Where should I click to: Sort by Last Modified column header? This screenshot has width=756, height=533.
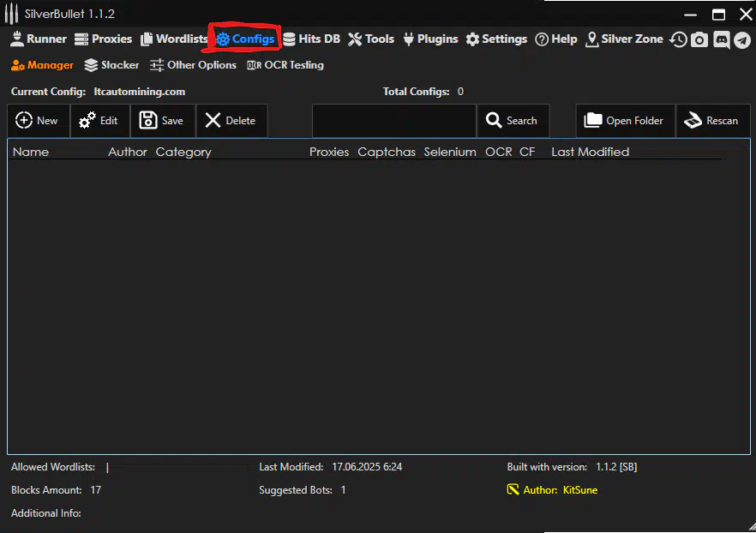(590, 152)
